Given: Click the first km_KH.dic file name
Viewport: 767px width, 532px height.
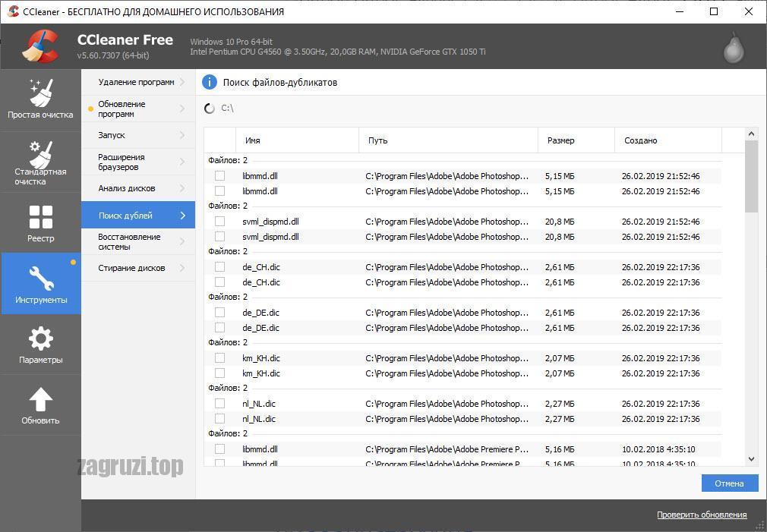Looking at the screenshot, I should tap(261, 358).
